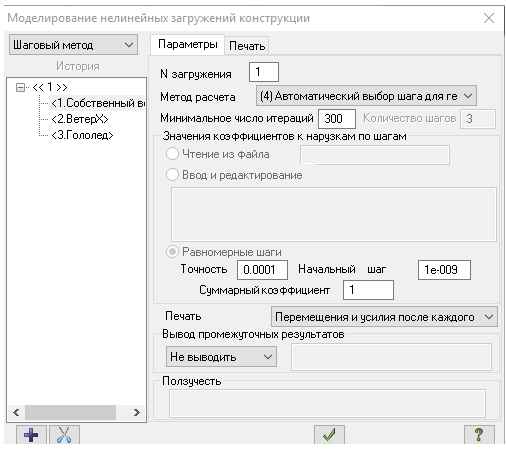Switch to the 'Печать' tab
The image size is (506, 449).
point(247,46)
